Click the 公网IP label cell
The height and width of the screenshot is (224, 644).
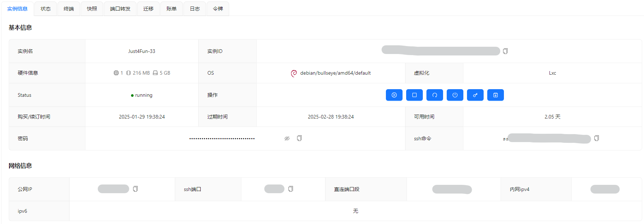tap(39, 189)
